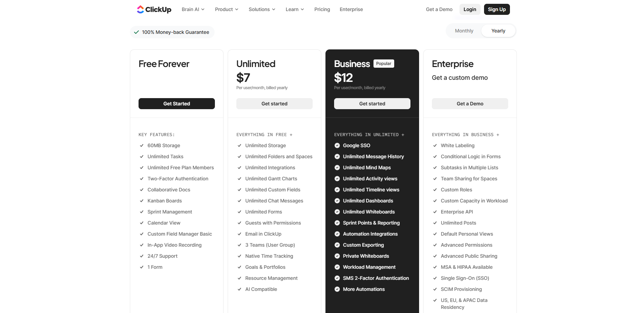Click the $12 Business price
644x313 pixels.
coord(343,78)
